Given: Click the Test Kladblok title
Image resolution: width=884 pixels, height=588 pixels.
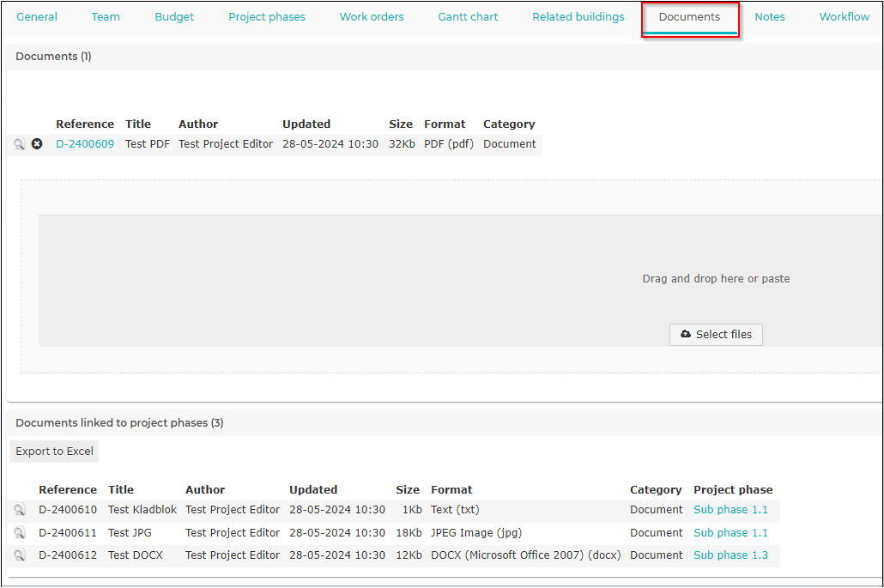Looking at the screenshot, I should (x=142, y=510).
